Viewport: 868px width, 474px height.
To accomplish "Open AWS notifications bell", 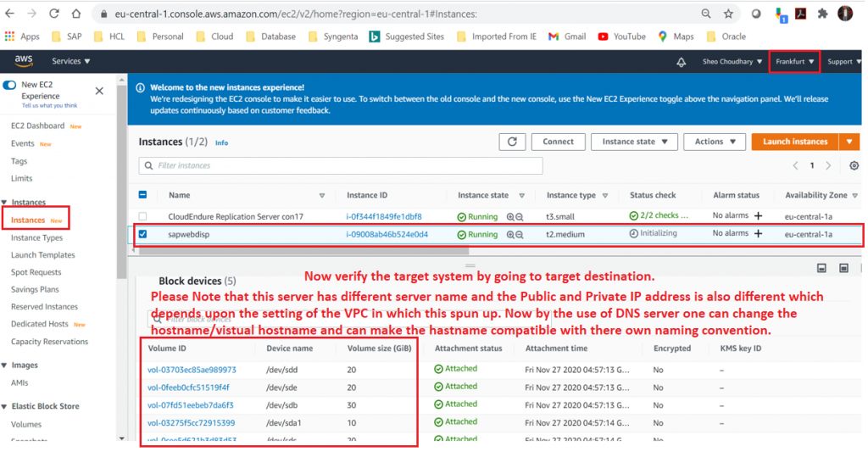I will pyautogui.click(x=681, y=62).
